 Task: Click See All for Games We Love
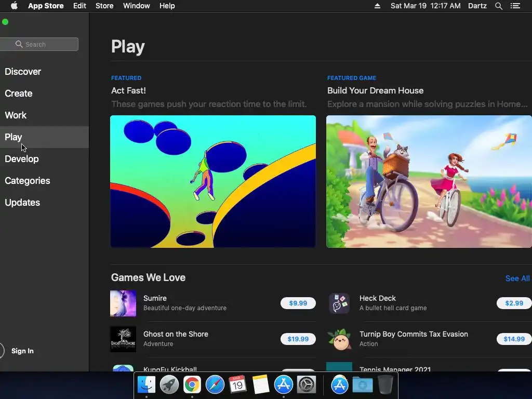(517, 278)
